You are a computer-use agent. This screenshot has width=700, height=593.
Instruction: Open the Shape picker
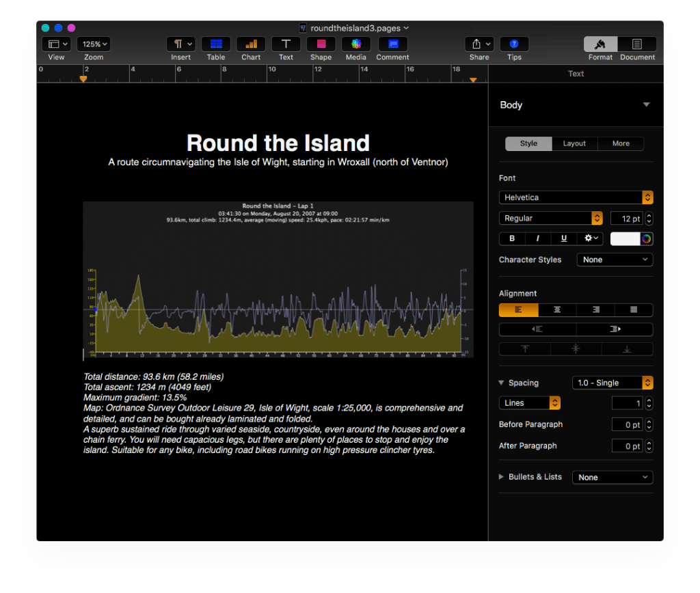tap(321, 44)
